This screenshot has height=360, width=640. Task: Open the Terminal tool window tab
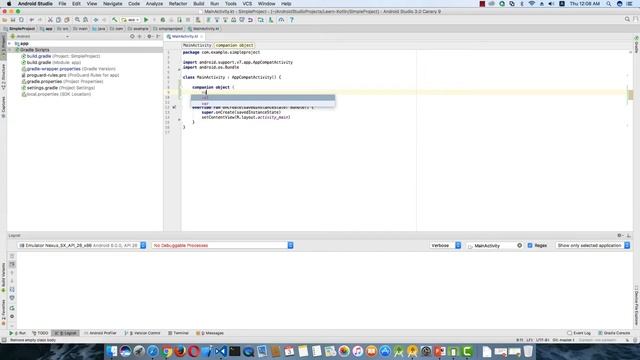click(x=178, y=333)
